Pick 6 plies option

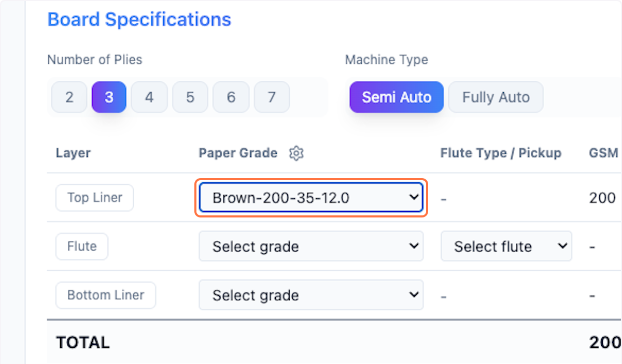coord(231,97)
